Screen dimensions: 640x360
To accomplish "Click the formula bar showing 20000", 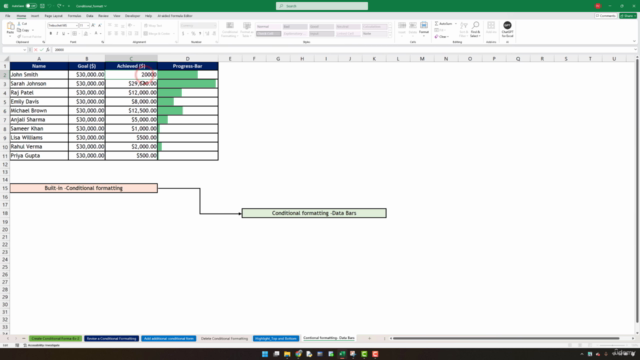I will coord(342,50).
